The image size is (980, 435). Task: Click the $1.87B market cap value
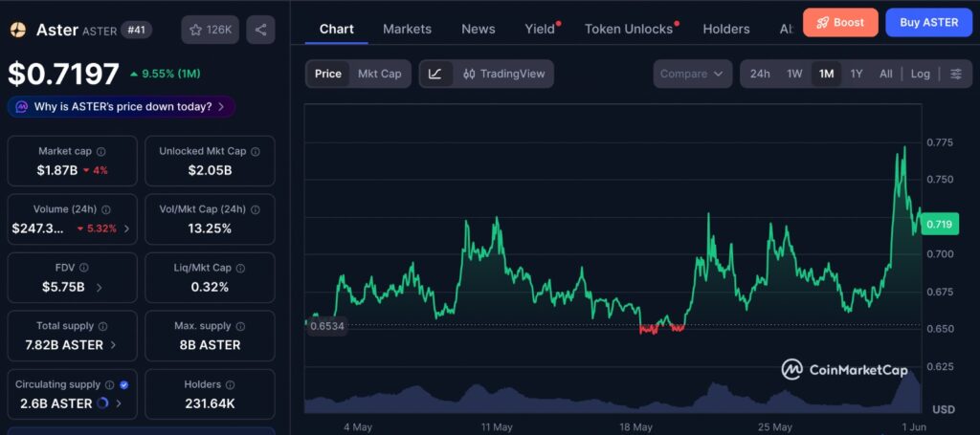pyautogui.click(x=56, y=170)
